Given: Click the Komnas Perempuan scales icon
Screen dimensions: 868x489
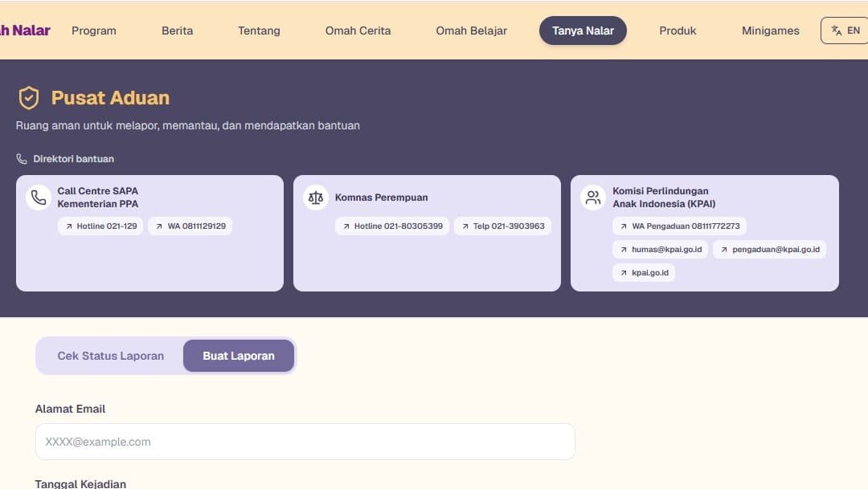Looking at the screenshot, I should (316, 198).
